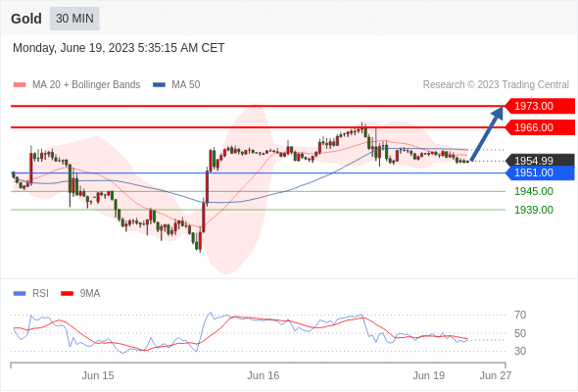Select the MA 20 + Bollinger Bands legend label

pyautogui.click(x=86, y=85)
